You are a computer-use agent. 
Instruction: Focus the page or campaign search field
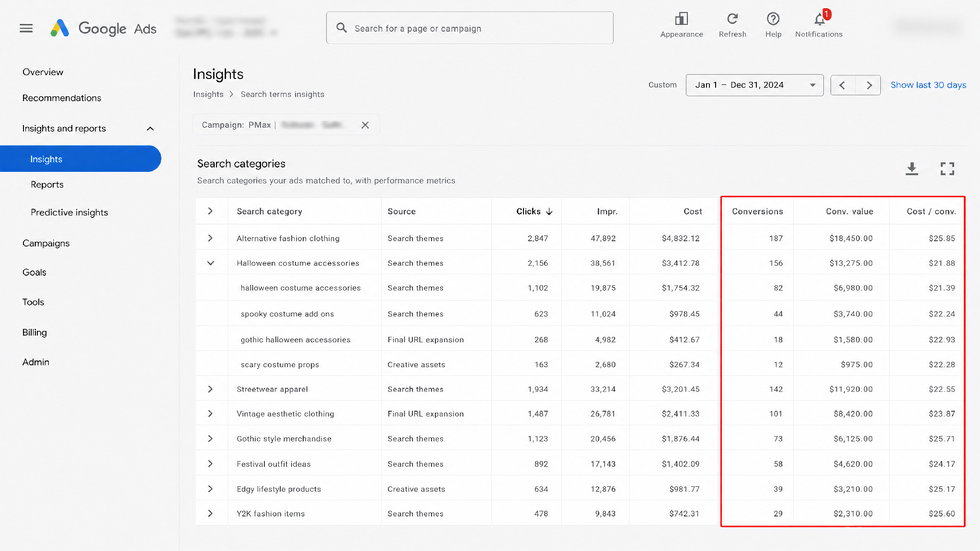pyautogui.click(x=469, y=28)
